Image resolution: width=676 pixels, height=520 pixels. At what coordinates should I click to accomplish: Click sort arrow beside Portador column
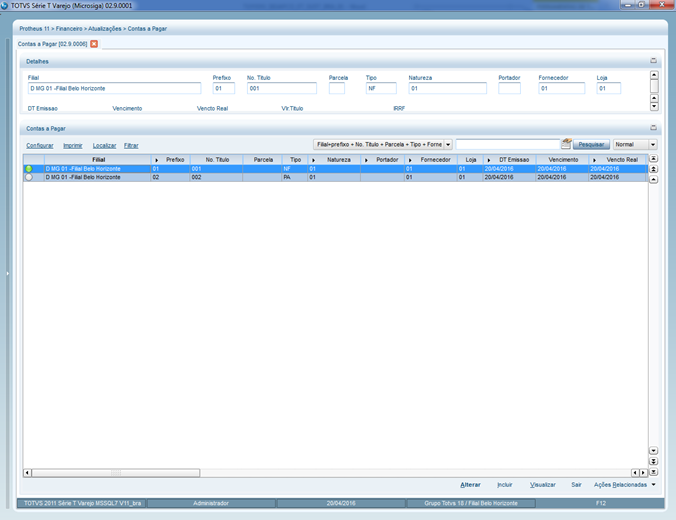366,160
